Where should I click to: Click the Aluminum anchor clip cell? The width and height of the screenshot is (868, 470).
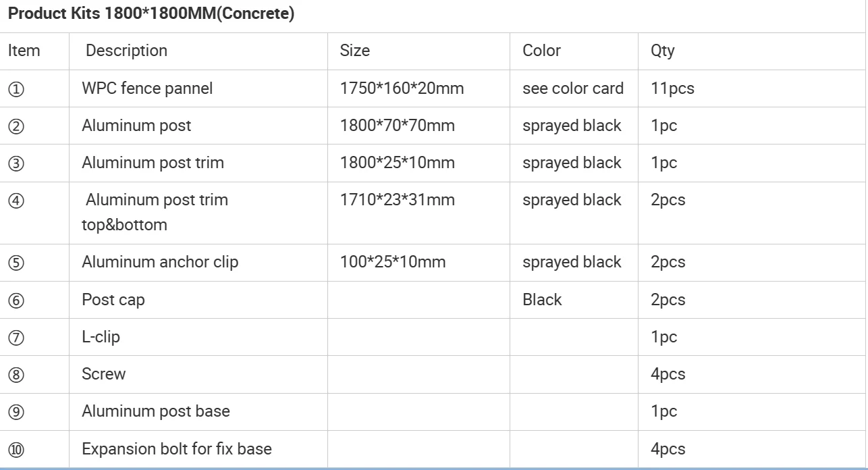[x=160, y=262]
